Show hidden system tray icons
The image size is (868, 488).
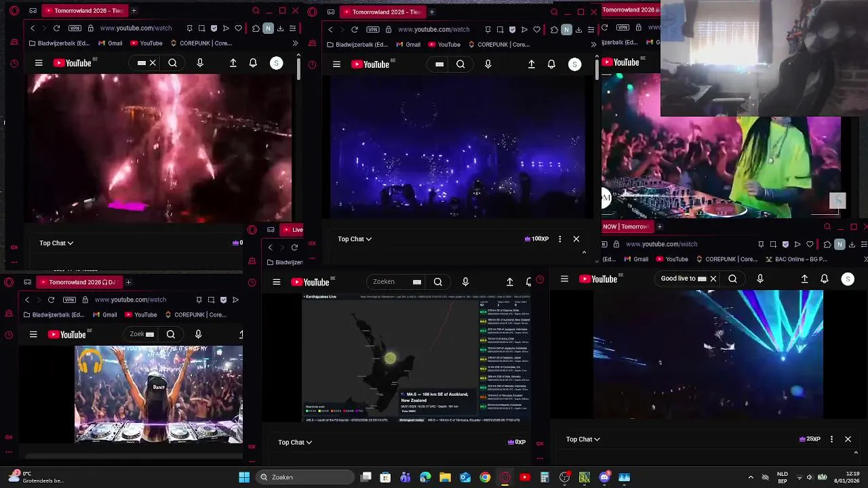[x=751, y=477]
